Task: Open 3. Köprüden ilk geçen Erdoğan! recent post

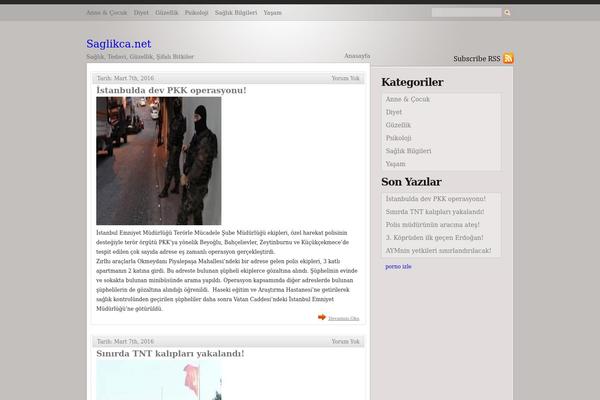Action: [434, 238]
